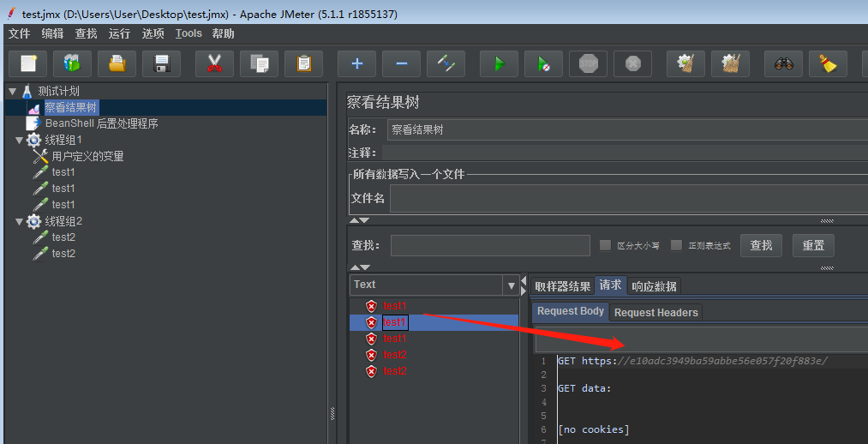This screenshot has width=868, height=444.
Task: Open the 运行 menu
Action: pos(120,33)
